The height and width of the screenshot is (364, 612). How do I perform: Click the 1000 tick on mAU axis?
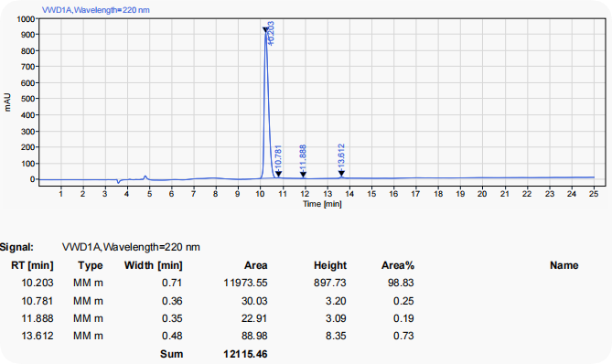[27, 18]
